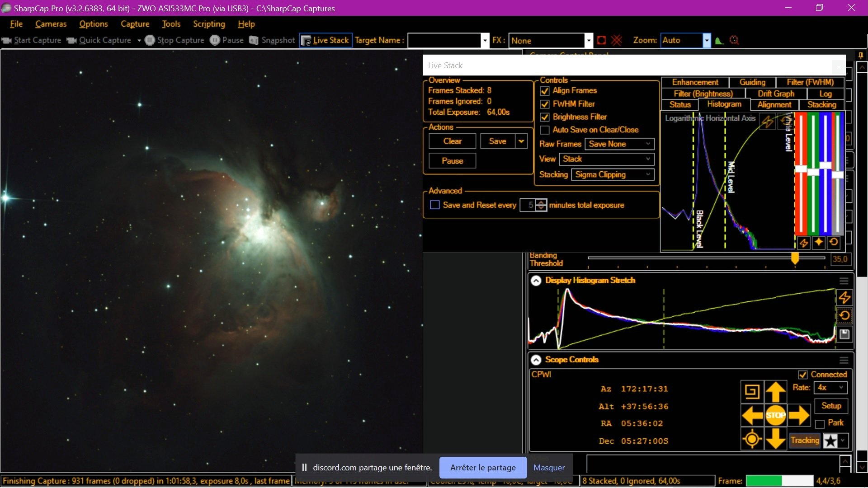This screenshot has width=868, height=488.
Task: Click the Stop Capture toolbar button
Action: coord(175,40)
